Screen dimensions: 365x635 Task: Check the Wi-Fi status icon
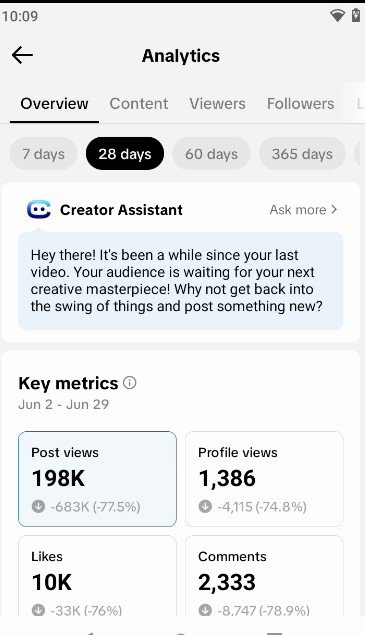(337, 16)
